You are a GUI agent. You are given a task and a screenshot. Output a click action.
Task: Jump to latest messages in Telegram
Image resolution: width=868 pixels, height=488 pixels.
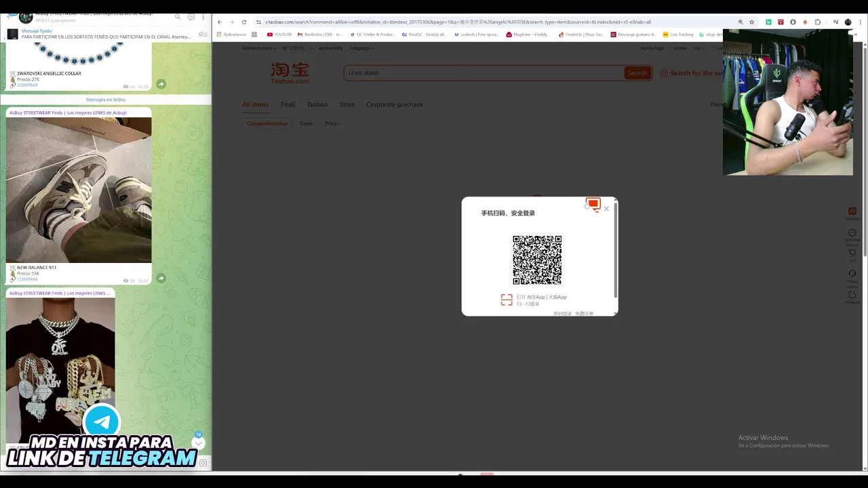[198, 443]
